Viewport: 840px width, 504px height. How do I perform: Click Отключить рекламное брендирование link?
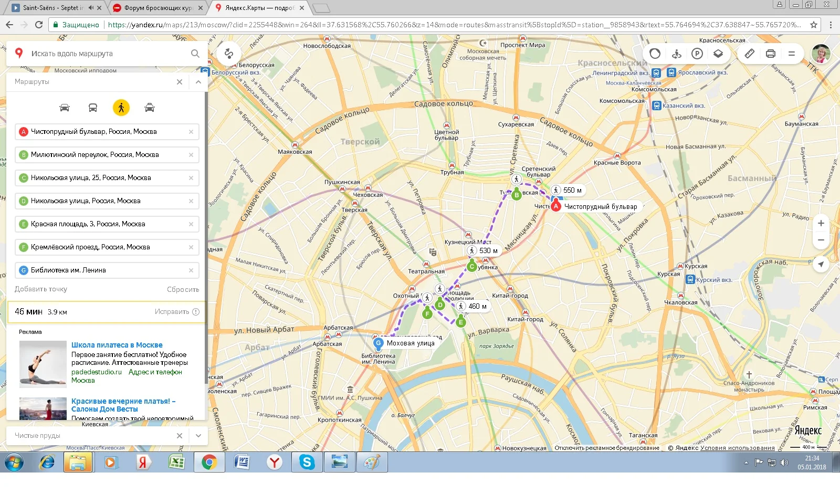tap(607, 448)
